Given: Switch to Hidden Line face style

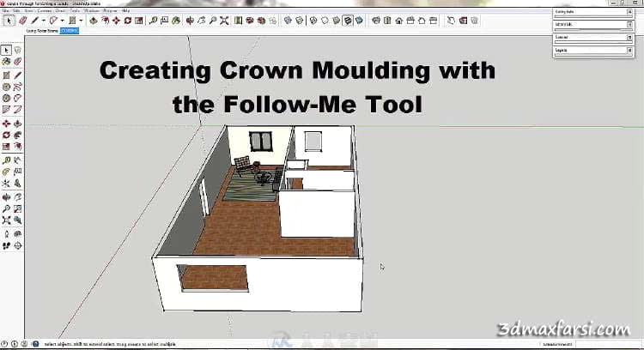Looking at the screenshot, I should point(325,20).
